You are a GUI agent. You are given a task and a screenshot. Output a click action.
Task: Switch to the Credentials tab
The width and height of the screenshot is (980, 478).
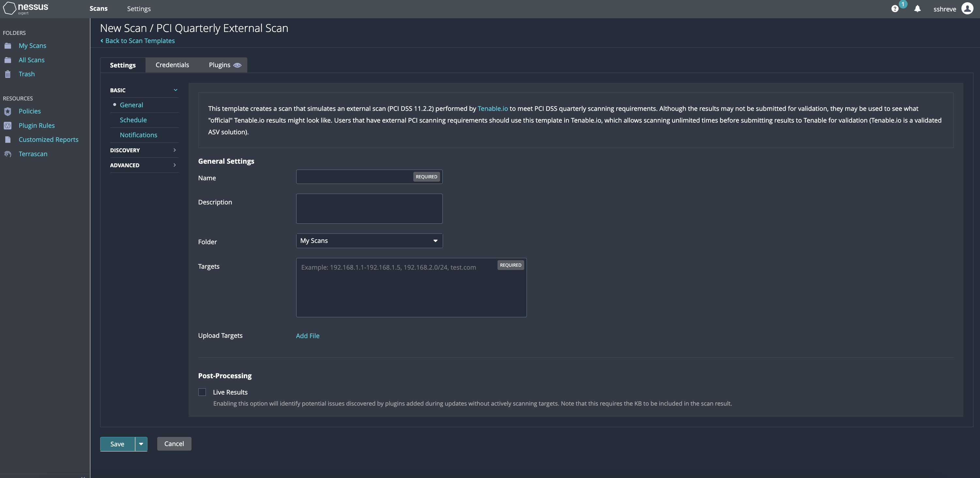pos(172,65)
